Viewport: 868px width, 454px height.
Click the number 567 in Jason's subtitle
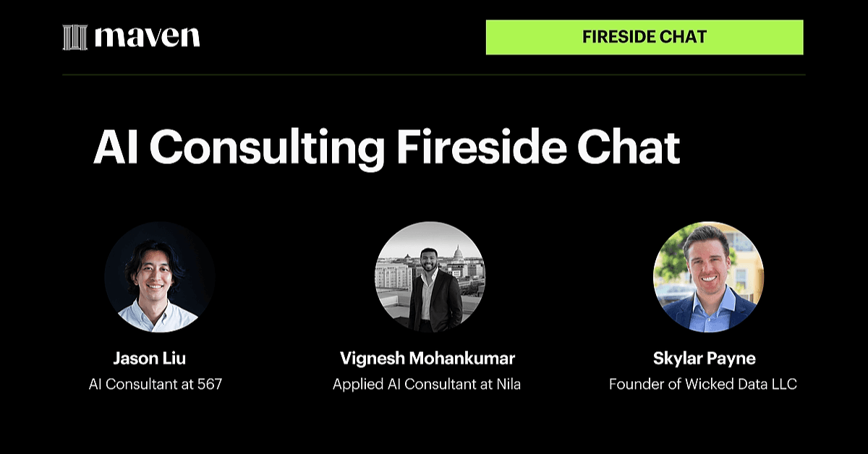click(x=209, y=384)
